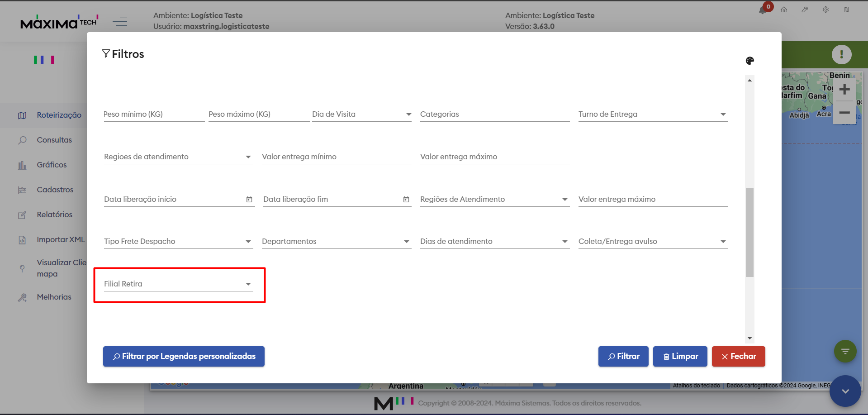The width and height of the screenshot is (868, 415).
Task: Open the Data liberação início calendar icon
Action: click(x=249, y=199)
